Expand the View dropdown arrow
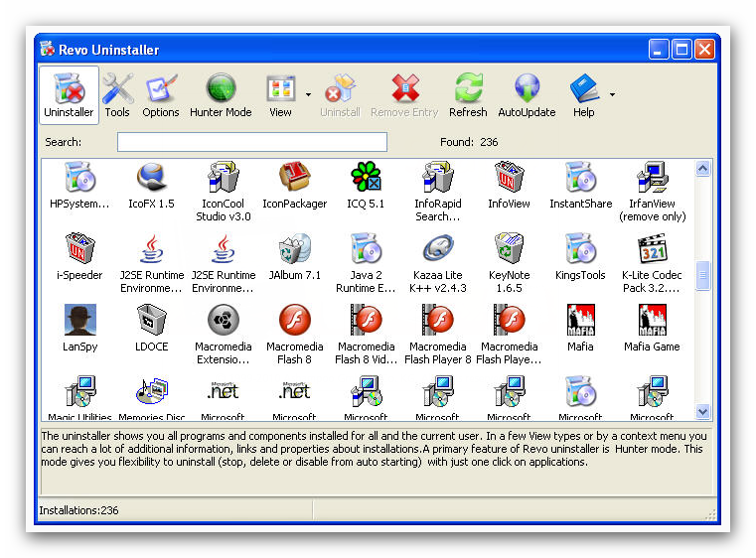 [309, 95]
